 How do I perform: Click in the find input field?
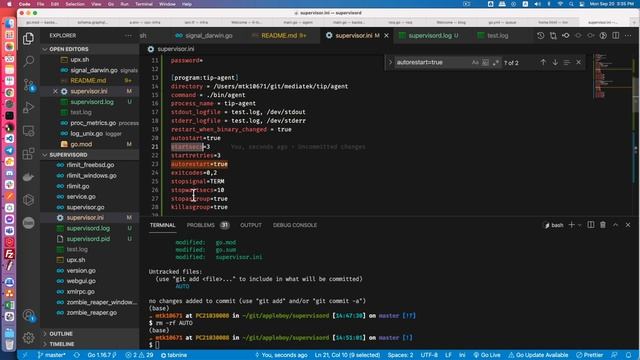tap(432, 62)
